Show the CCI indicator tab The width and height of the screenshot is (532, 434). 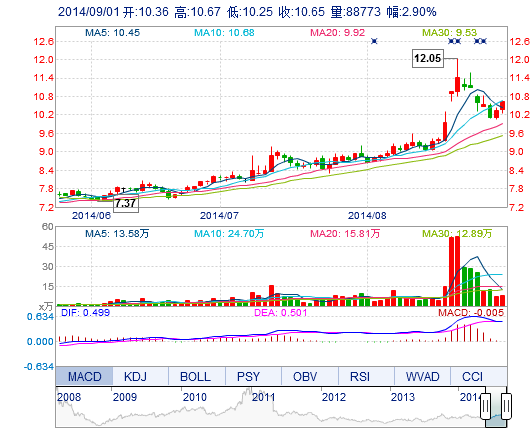(479, 376)
